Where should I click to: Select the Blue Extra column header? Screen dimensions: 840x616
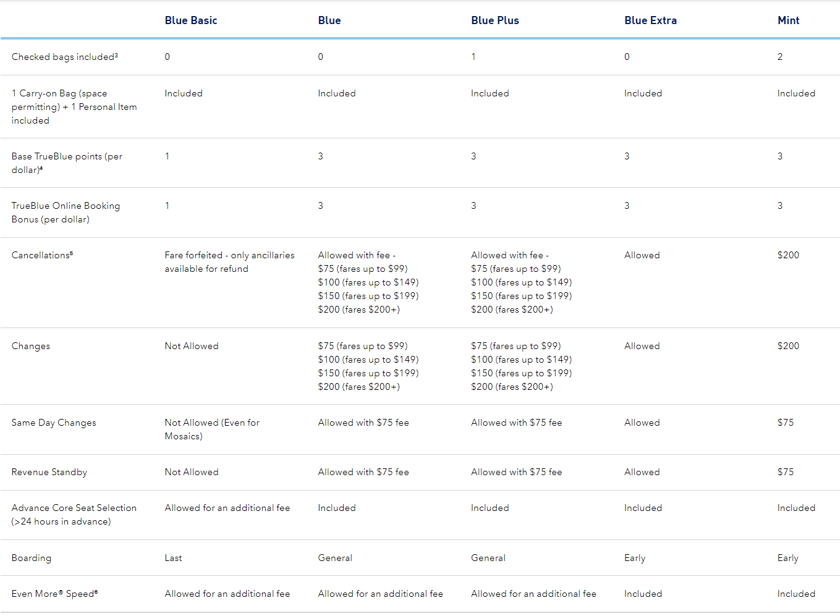tap(650, 20)
